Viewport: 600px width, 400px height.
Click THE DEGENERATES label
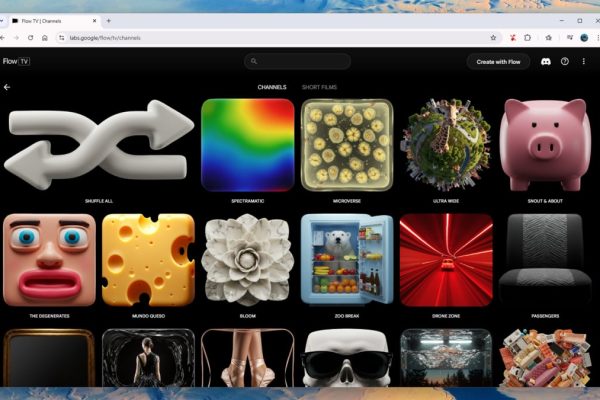click(49, 316)
